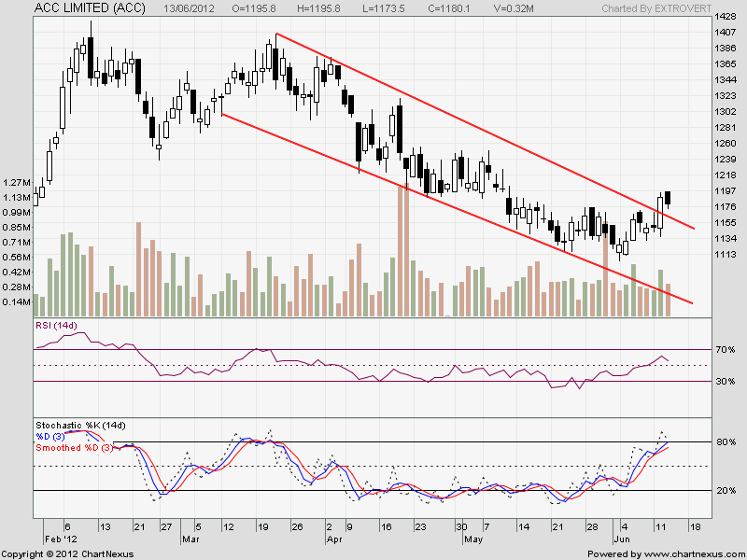Select the 80% level label in Stochastic panel
747x560 pixels.
tap(725, 442)
